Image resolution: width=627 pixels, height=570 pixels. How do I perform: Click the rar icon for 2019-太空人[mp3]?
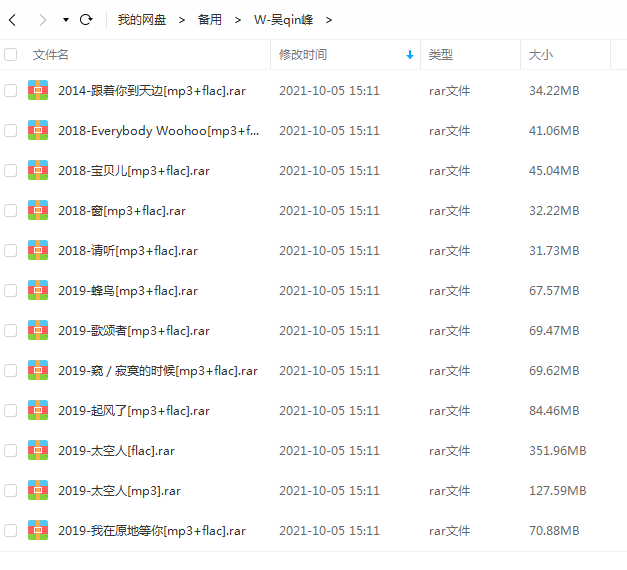click(38, 490)
